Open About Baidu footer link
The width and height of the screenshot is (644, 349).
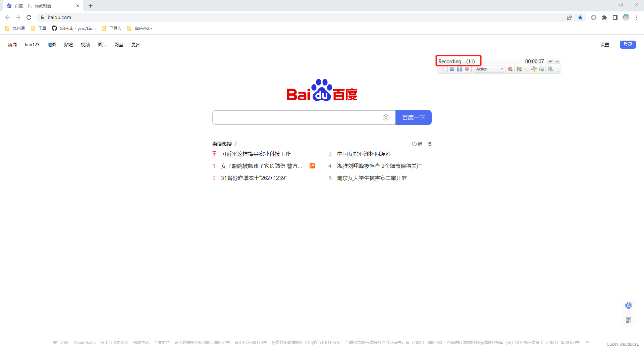(x=85, y=343)
